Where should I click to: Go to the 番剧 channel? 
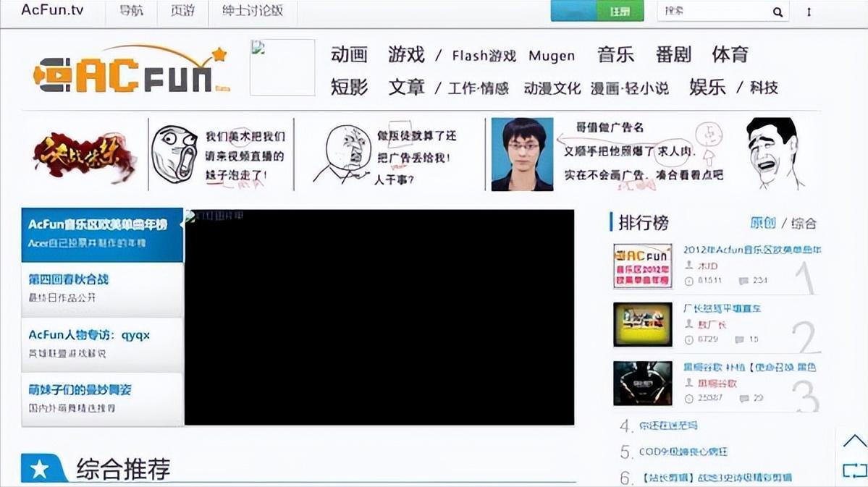[674, 54]
